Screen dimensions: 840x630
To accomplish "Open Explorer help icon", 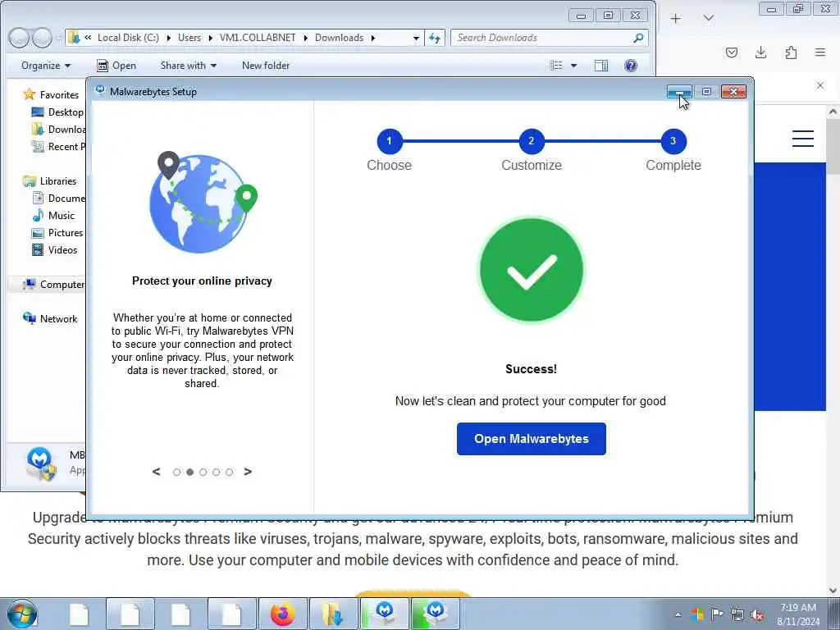I will 631,66.
